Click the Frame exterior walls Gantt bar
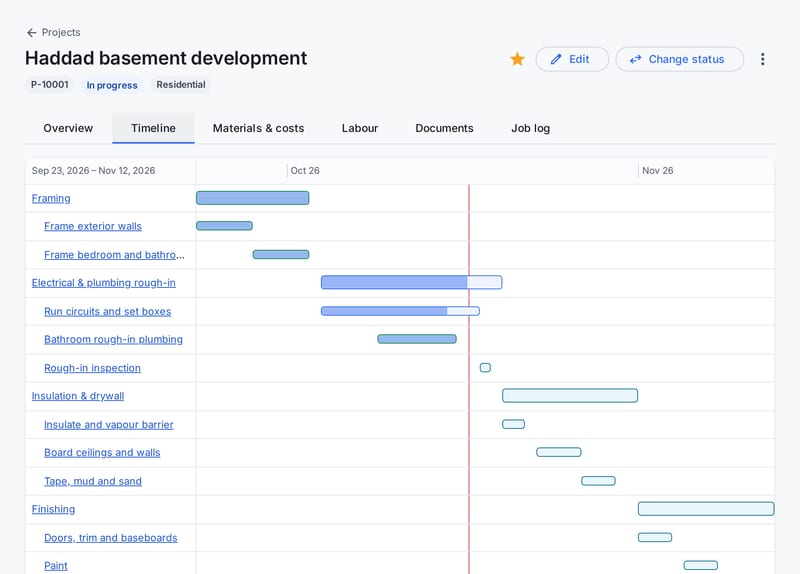Image resolution: width=800 pixels, height=574 pixels. tap(224, 226)
